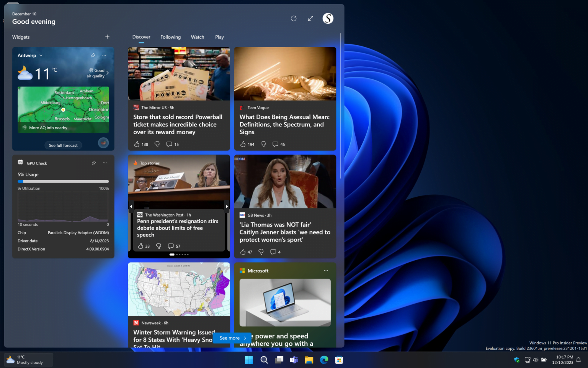Viewport: 588px width, 368px height.
Task: Open more options for GPU Check widget
Action: (x=105, y=163)
